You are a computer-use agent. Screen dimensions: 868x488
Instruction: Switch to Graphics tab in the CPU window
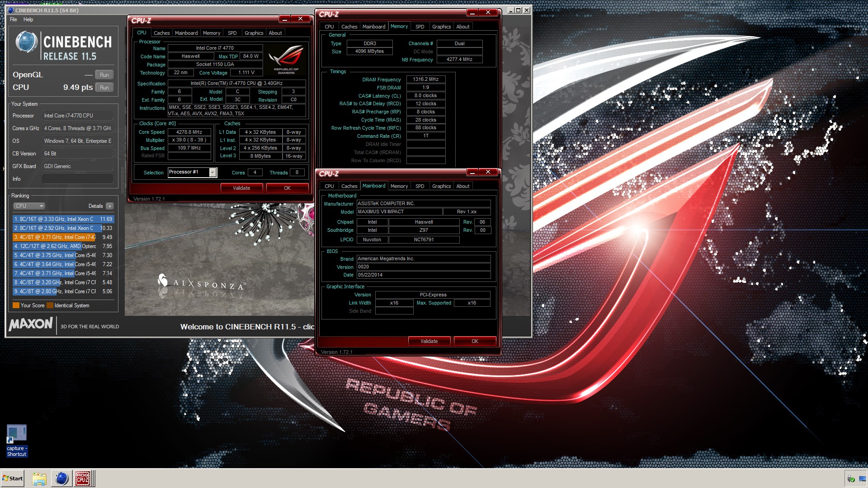click(x=254, y=33)
